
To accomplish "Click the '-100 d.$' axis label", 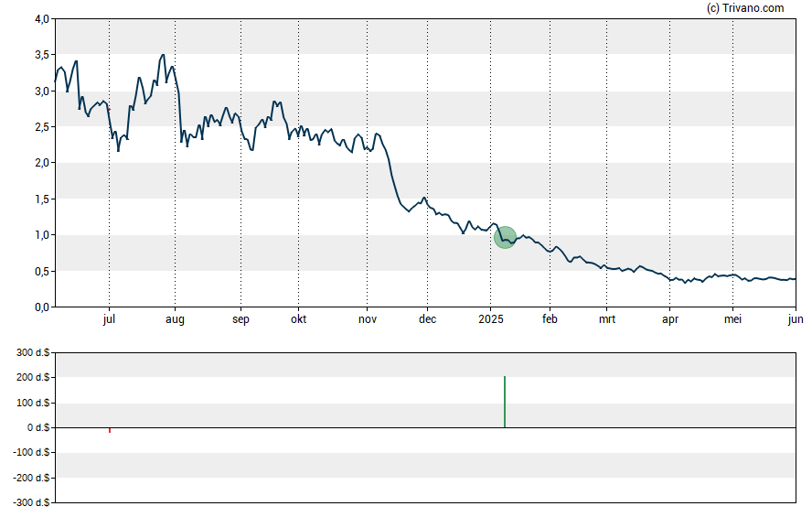I will click(x=31, y=452).
